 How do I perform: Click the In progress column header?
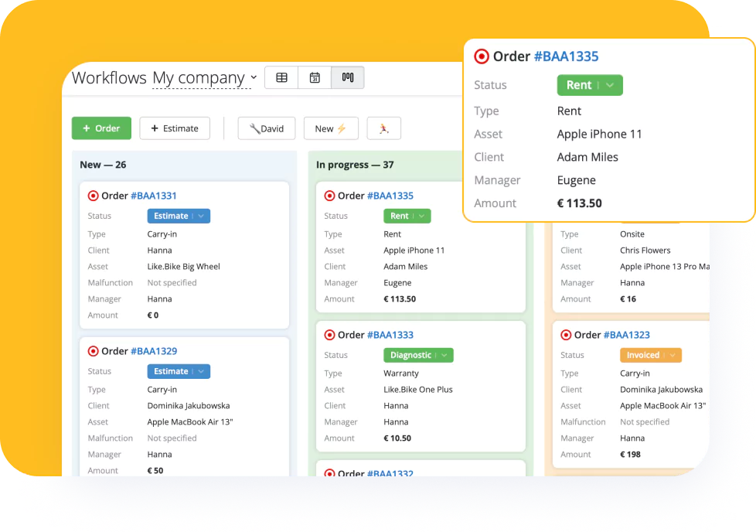point(355,165)
